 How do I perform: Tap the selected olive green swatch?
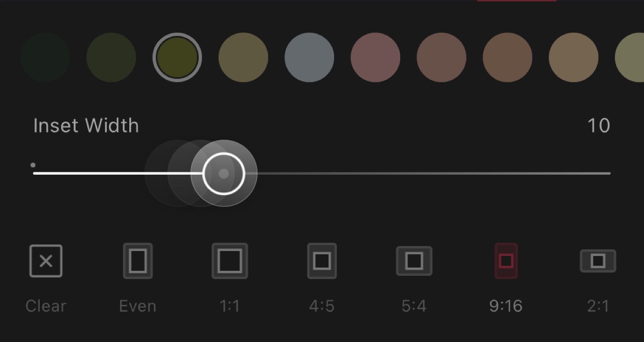pyautogui.click(x=177, y=57)
